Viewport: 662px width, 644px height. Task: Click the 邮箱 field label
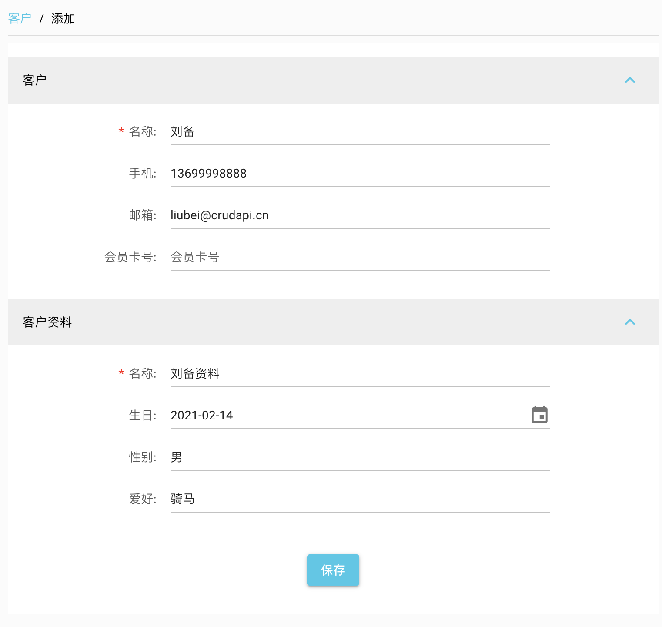pyautogui.click(x=142, y=215)
